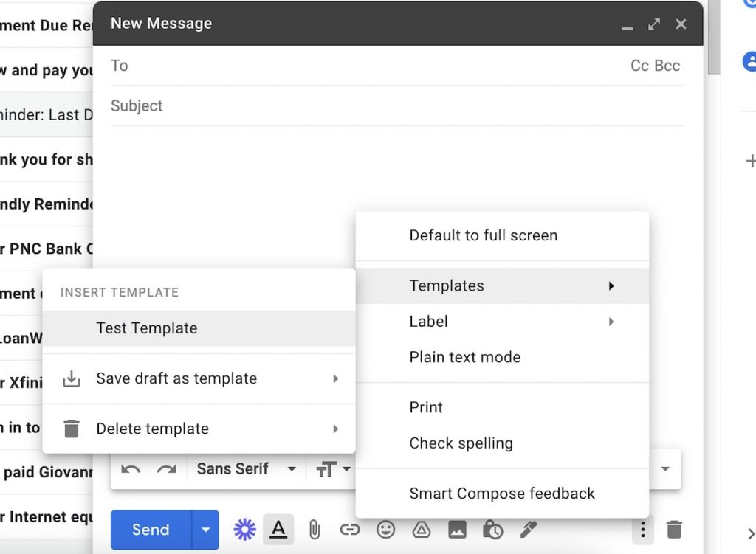Click into the Subject field
Viewport: 756px width, 554px height.
tap(397, 105)
